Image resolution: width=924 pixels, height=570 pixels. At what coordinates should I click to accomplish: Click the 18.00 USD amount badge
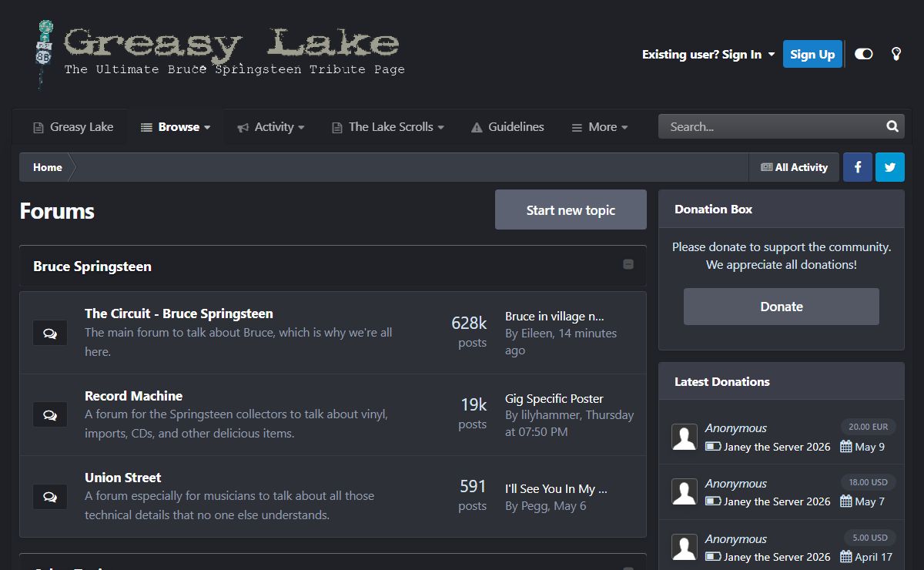tap(868, 482)
